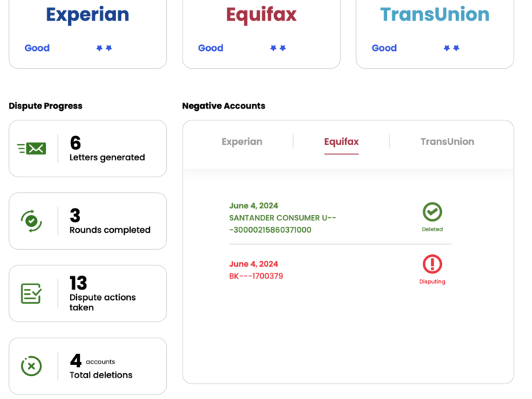The image size is (532, 399).
Task: Click the dispute actions checklist icon
Action: coord(31,293)
